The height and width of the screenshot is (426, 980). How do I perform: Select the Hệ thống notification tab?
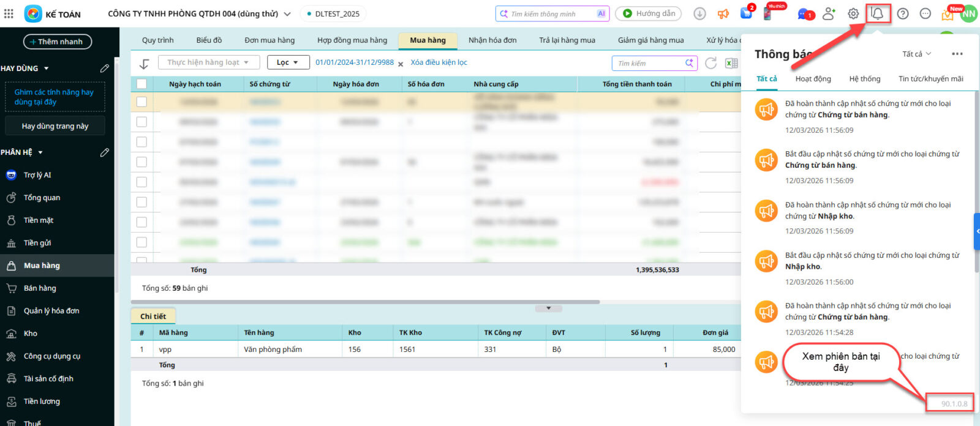point(864,79)
